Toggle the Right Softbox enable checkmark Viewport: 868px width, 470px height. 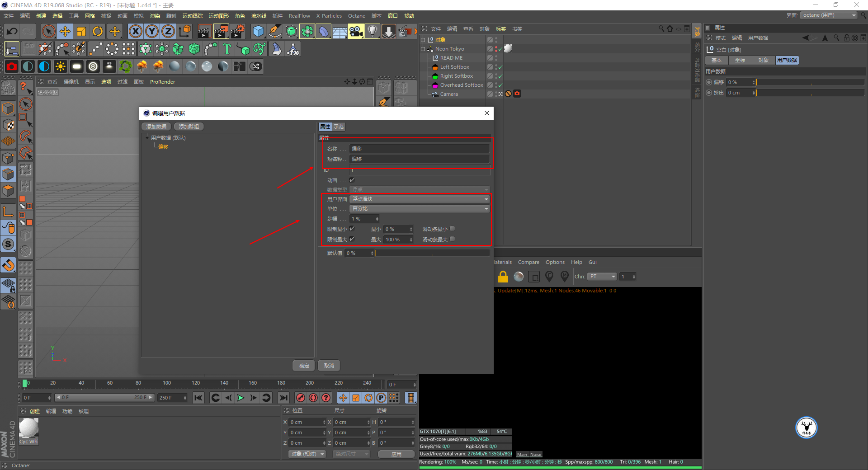click(500, 76)
